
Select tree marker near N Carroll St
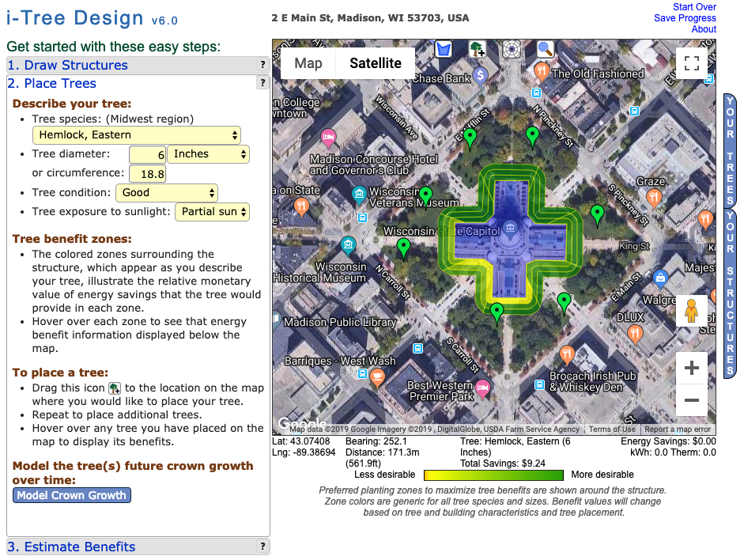tap(403, 248)
